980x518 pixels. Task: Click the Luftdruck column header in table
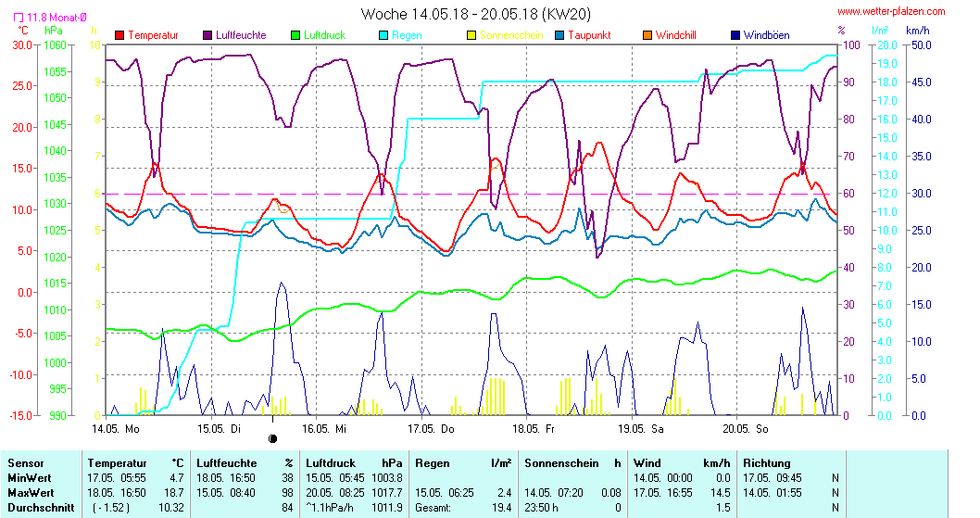331,463
